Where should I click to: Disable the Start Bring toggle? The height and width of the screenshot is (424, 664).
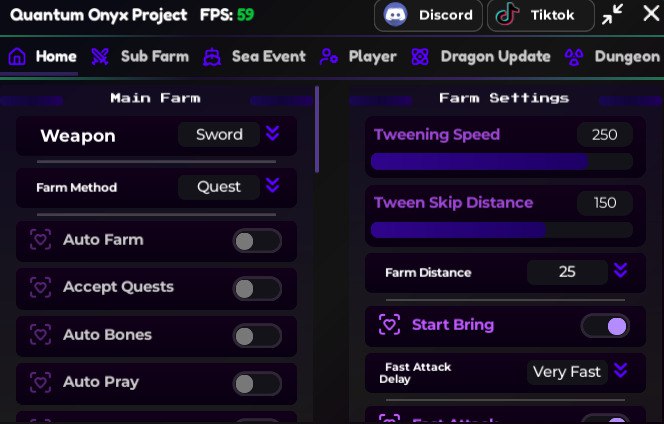(605, 326)
